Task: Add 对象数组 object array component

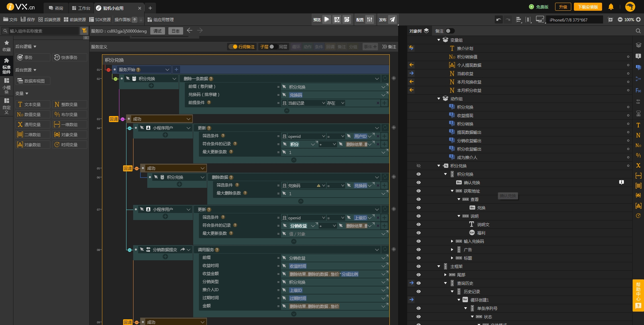Action: (x=33, y=145)
